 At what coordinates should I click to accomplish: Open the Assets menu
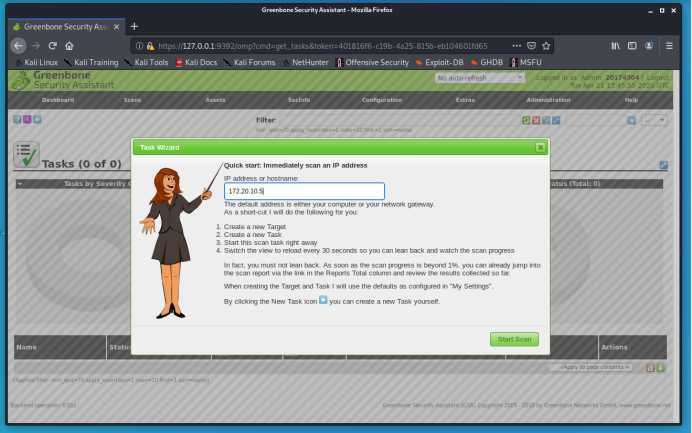coord(215,100)
